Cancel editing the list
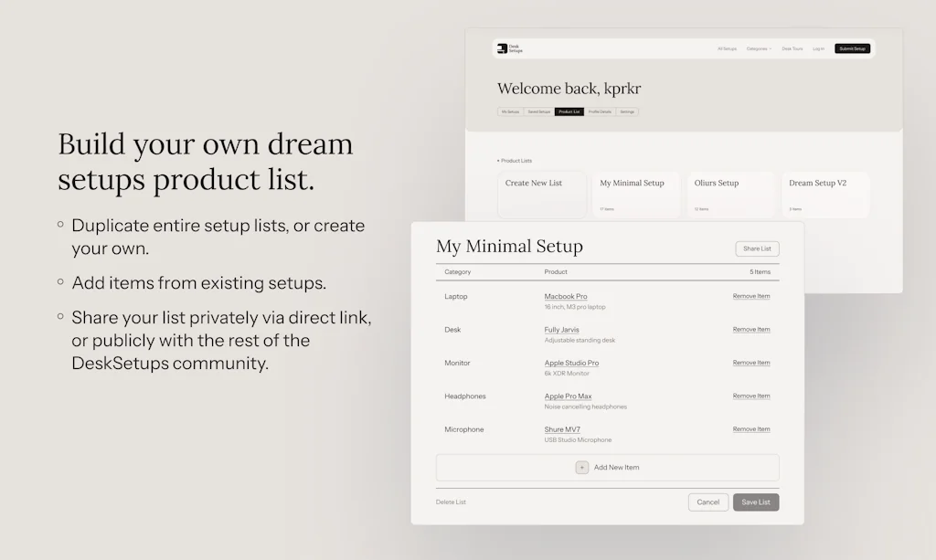936x560 pixels. (708, 502)
